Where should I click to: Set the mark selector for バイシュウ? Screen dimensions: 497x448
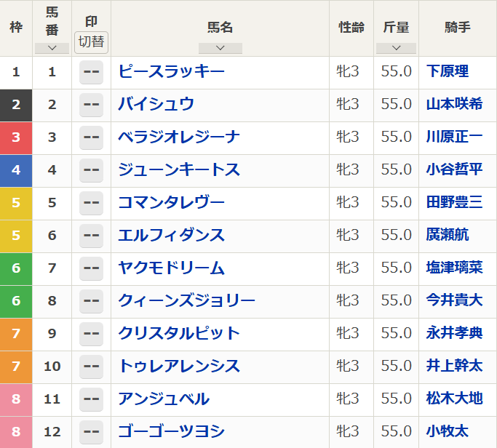[x=91, y=104]
